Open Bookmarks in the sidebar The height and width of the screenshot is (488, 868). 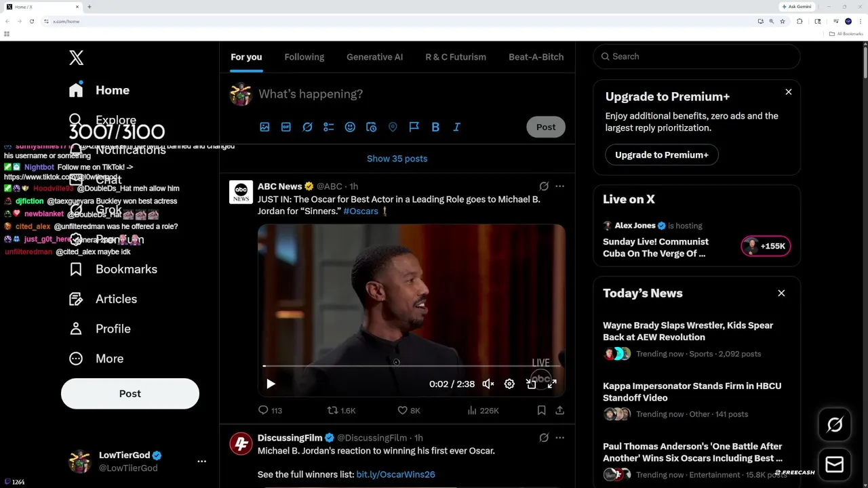tap(113, 269)
